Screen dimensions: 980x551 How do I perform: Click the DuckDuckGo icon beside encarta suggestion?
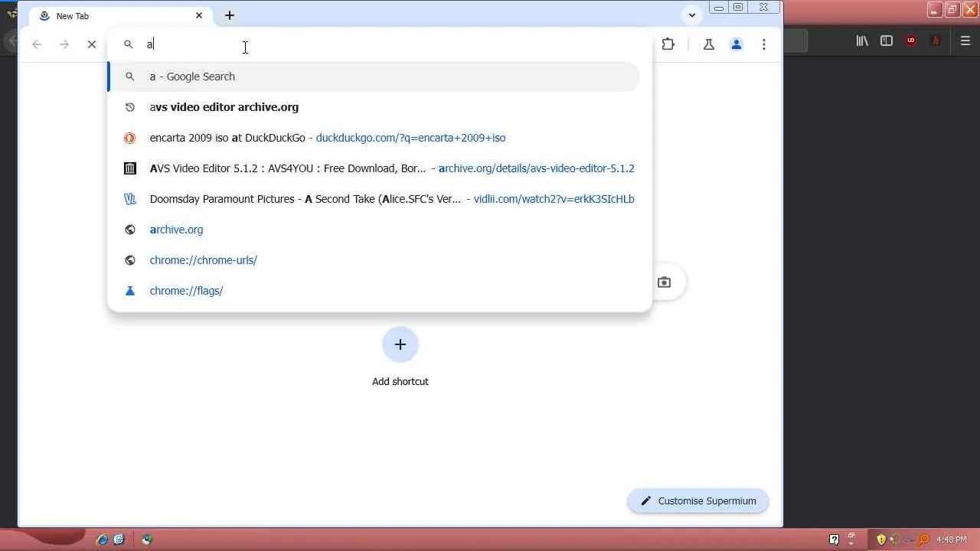tap(130, 138)
